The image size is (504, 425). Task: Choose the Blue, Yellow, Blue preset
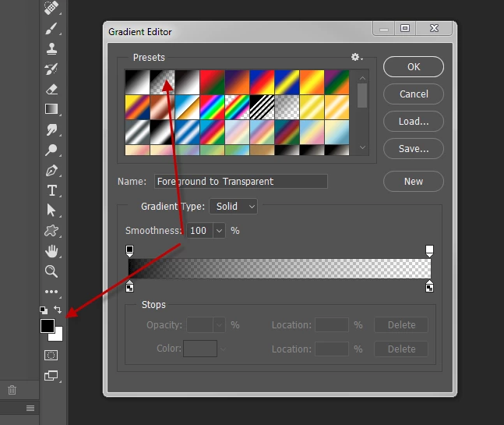(x=287, y=82)
